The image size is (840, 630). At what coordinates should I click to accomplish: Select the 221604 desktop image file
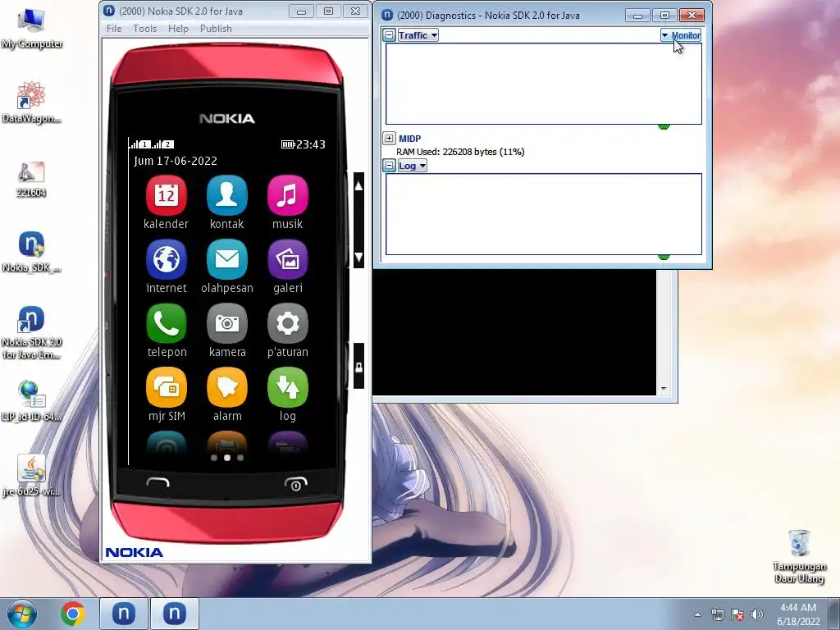31,180
